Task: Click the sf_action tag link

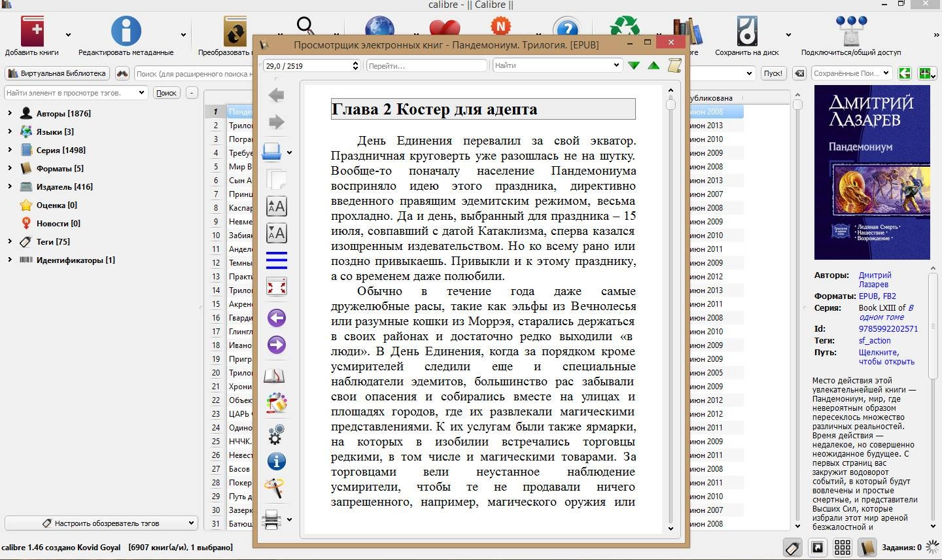Action: [875, 340]
